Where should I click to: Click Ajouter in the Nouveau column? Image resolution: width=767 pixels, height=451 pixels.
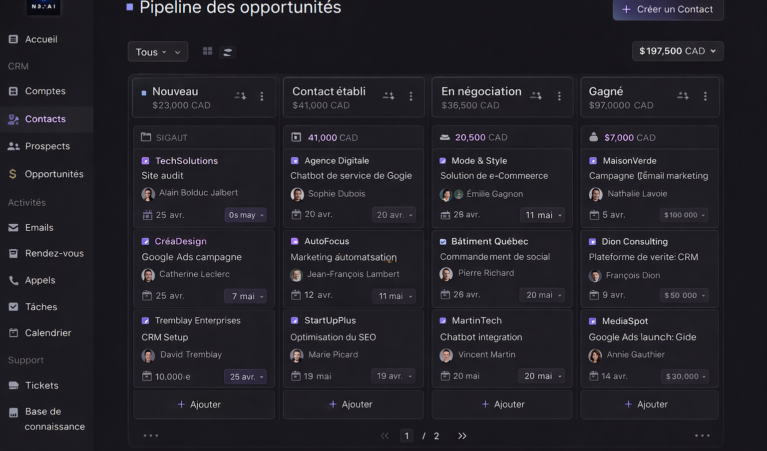tap(204, 405)
